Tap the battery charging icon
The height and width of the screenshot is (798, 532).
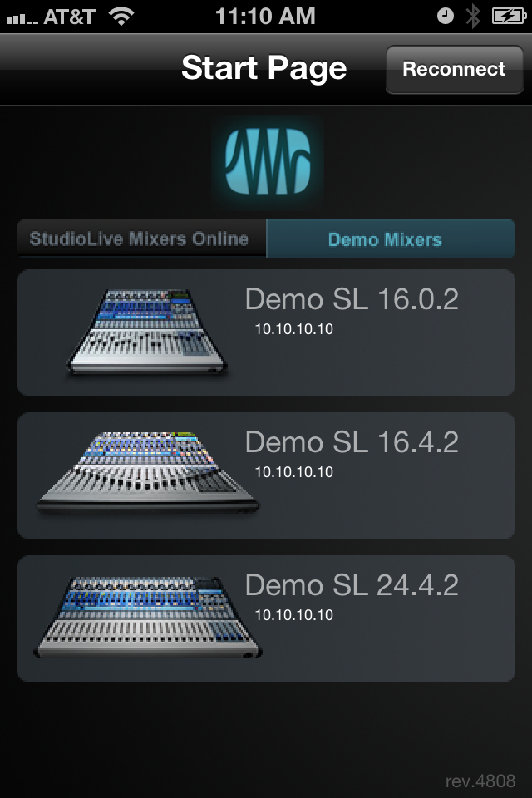[509, 17]
